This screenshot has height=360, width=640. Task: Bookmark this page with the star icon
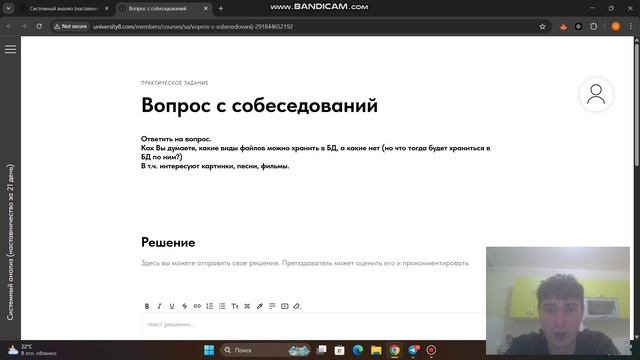point(542,27)
